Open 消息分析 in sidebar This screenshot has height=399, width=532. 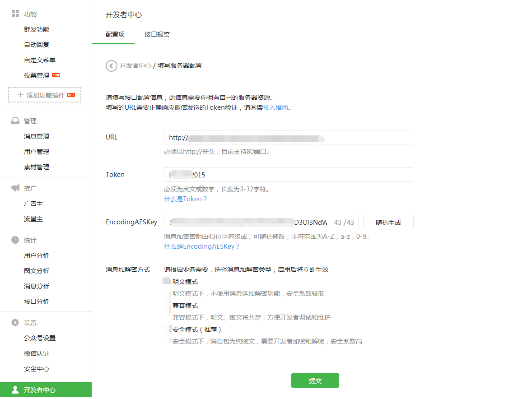click(x=37, y=286)
